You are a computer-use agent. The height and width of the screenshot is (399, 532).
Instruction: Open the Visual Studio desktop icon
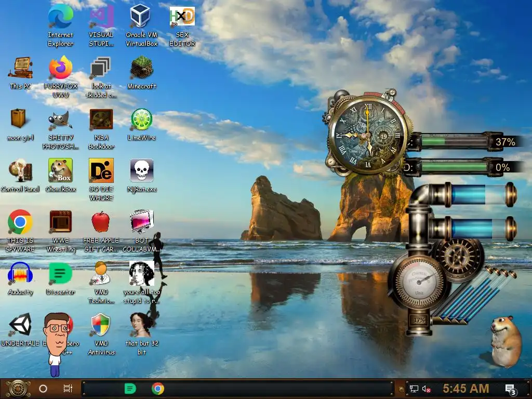[x=101, y=16]
